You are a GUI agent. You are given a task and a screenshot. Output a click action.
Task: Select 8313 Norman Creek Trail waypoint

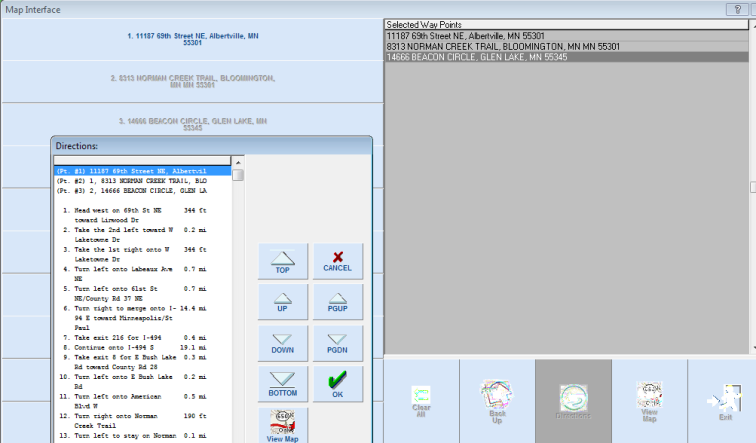tap(503, 47)
